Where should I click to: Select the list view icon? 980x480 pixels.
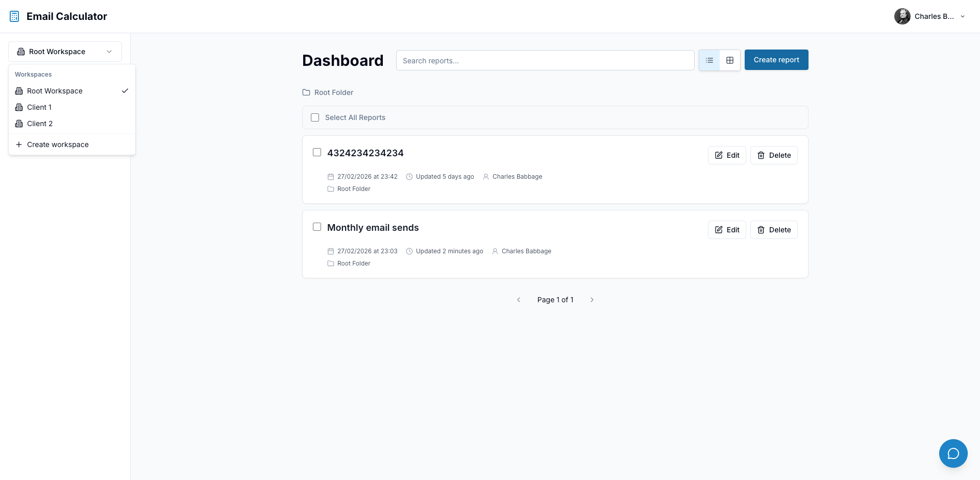point(709,60)
